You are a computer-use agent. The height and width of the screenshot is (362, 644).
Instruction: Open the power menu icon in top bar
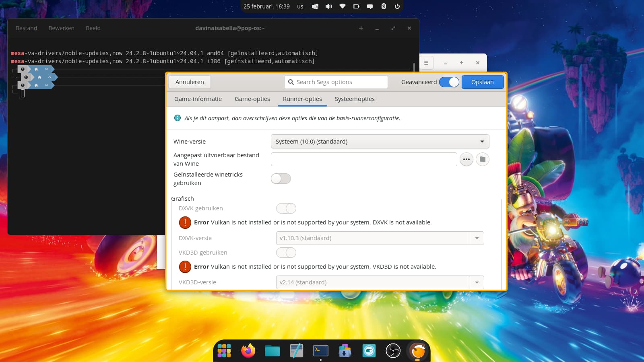397,6
